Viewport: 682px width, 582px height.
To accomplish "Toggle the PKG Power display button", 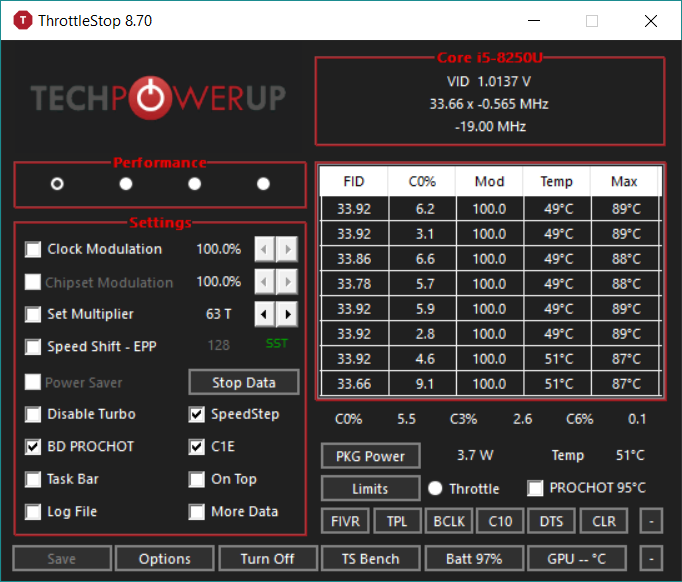I will (370, 456).
